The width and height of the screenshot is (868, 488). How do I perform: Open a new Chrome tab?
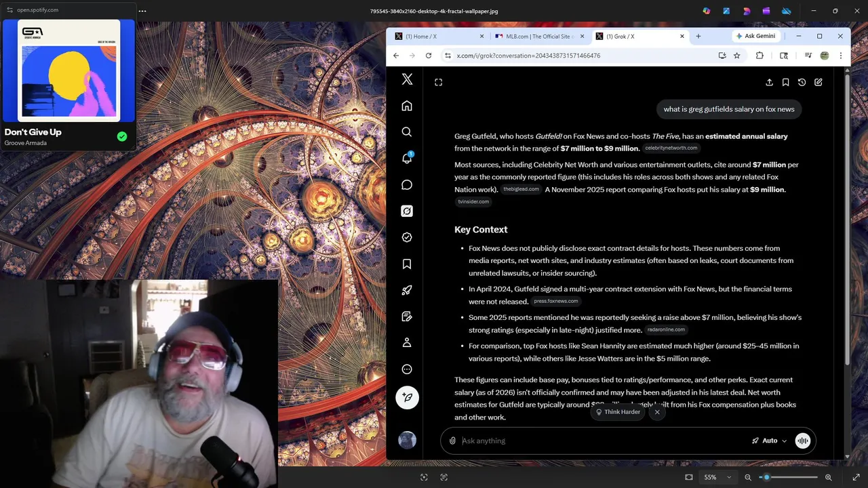point(698,36)
